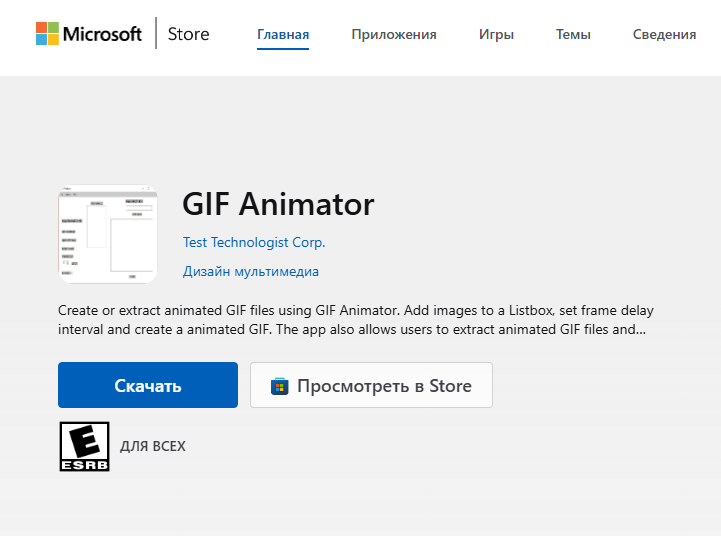Click the GIF Animator app thumbnail
The width and height of the screenshot is (721, 536).
(x=108, y=234)
